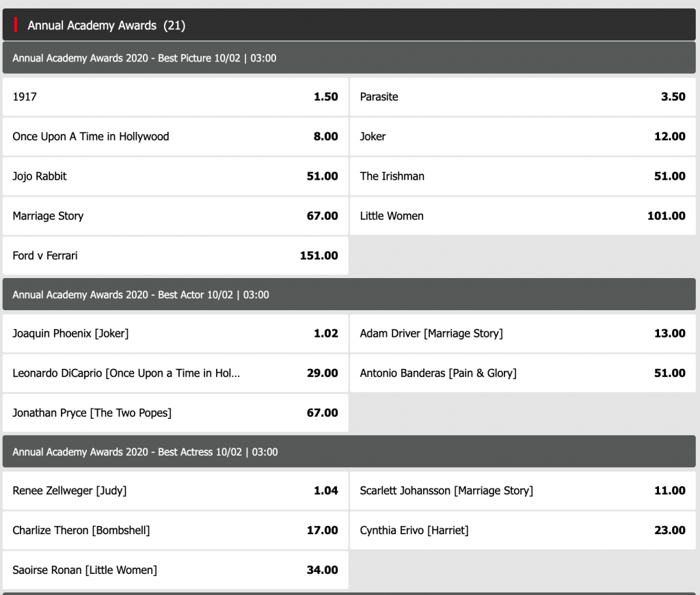Choose Little Women at 101.00
Viewport: 700px width, 595px height.
pos(522,216)
